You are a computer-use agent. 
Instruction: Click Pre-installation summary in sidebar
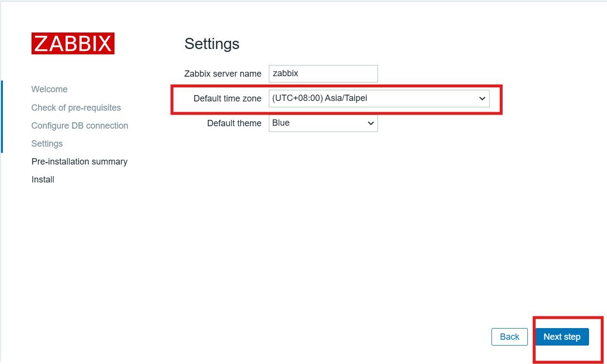[80, 162]
